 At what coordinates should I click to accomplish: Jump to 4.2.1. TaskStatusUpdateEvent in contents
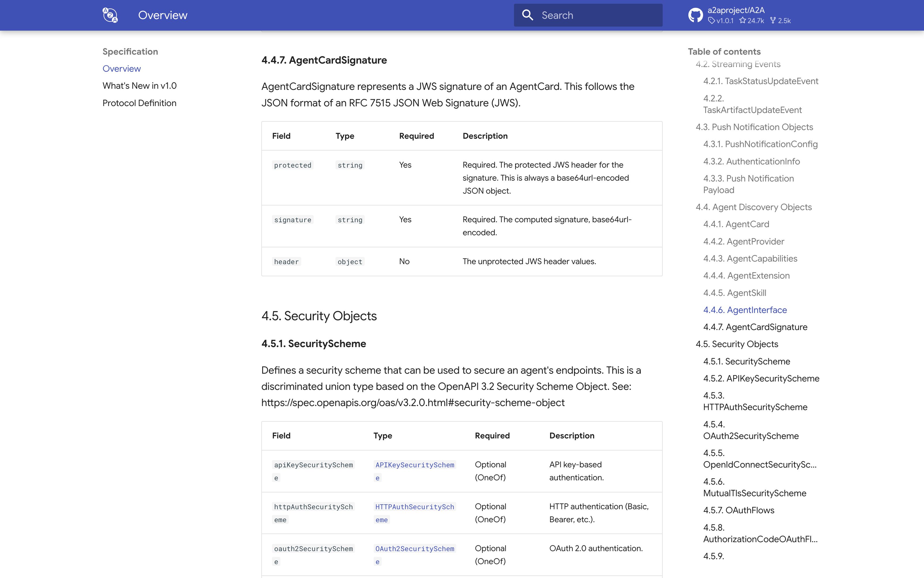761,81
